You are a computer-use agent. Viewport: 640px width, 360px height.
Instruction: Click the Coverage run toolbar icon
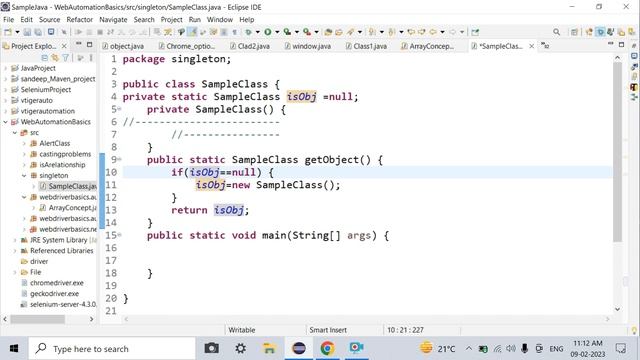coord(287,32)
